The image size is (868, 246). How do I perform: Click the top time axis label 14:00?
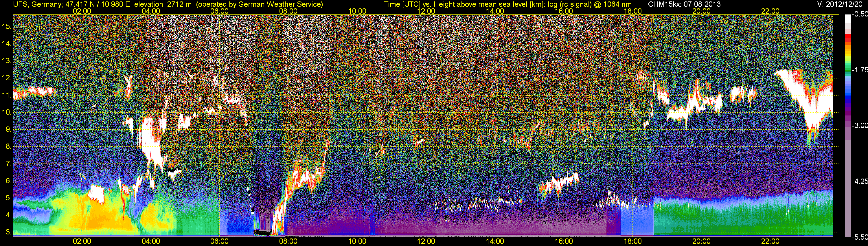(x=495, y=11)
